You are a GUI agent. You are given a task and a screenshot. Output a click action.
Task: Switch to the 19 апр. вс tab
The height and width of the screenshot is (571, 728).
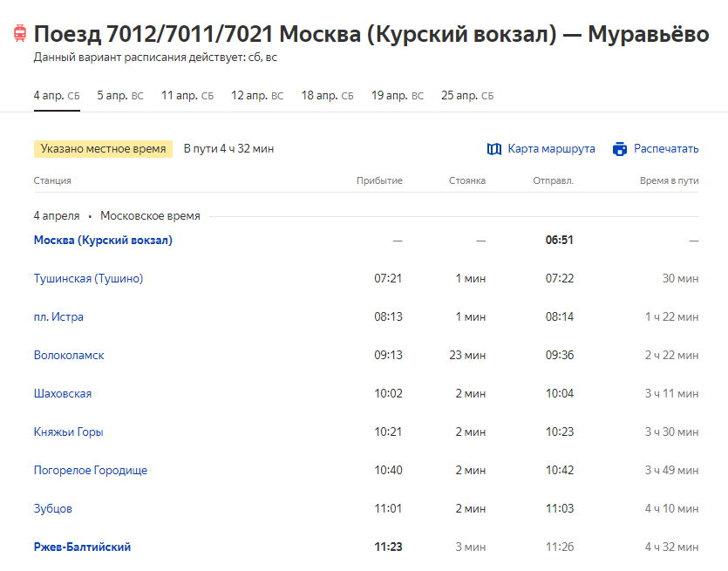click(397, 96)
